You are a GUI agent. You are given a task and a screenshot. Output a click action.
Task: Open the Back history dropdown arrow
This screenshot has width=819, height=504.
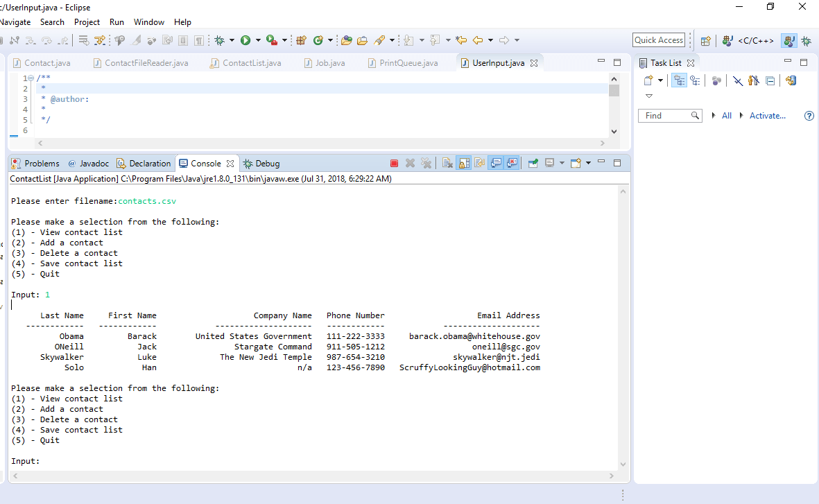(490, 40)
